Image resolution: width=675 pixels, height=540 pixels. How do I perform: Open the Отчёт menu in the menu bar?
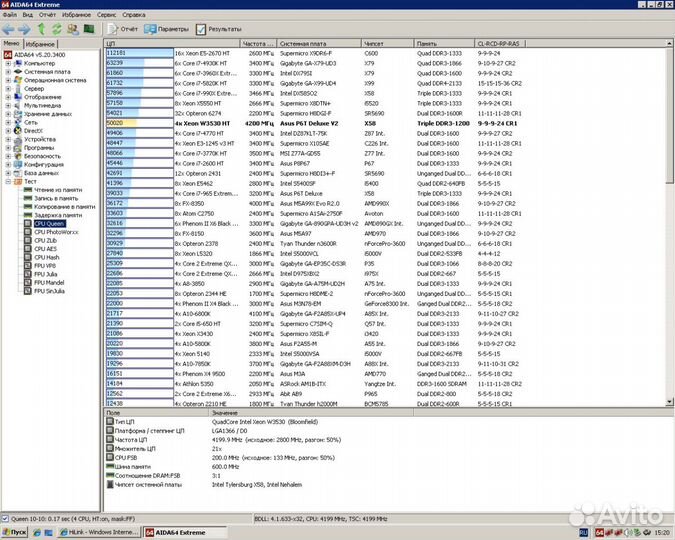47,15
